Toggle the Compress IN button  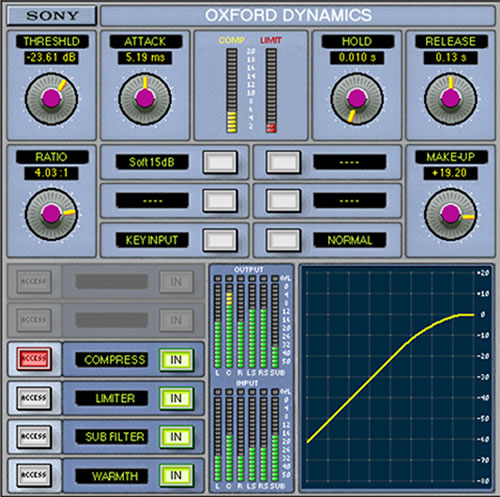(176, 360)
